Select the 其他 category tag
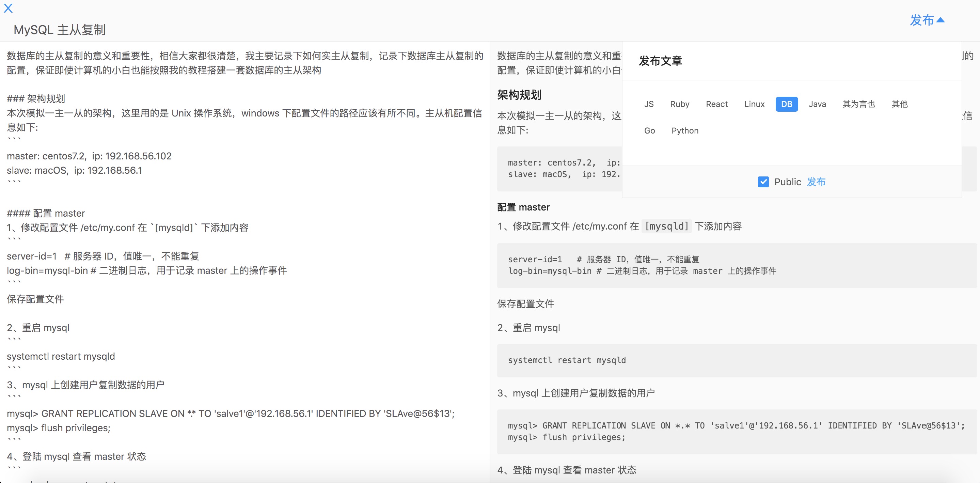Viewport: 980px width, 483px height. pyautogui.click(x=899, y=104)
